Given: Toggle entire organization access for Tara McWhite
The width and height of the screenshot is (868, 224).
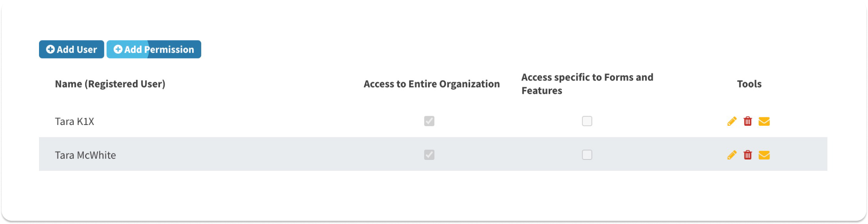Looking at the screenshot, I should click(429, 155).
